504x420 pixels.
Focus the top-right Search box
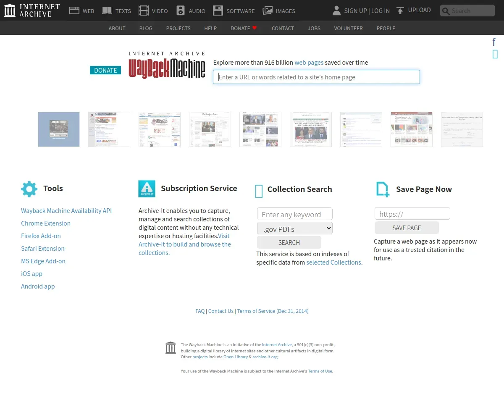[467, 10]
